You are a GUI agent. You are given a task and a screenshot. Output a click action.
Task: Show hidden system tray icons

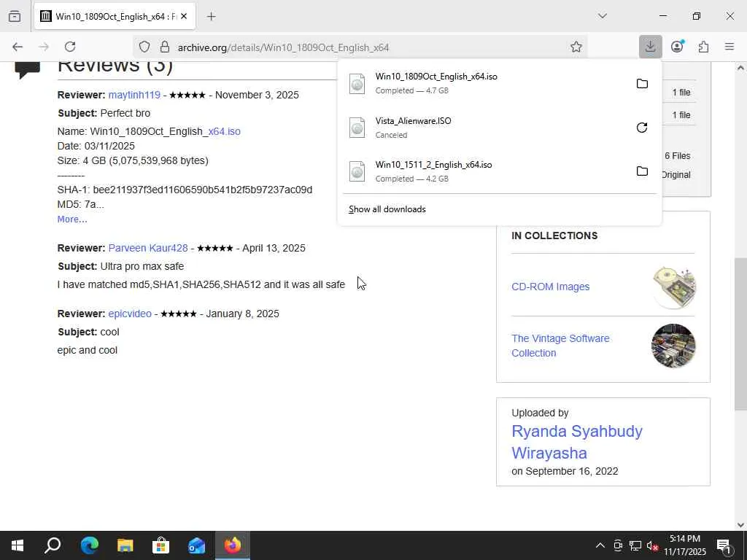pos(600,545)
